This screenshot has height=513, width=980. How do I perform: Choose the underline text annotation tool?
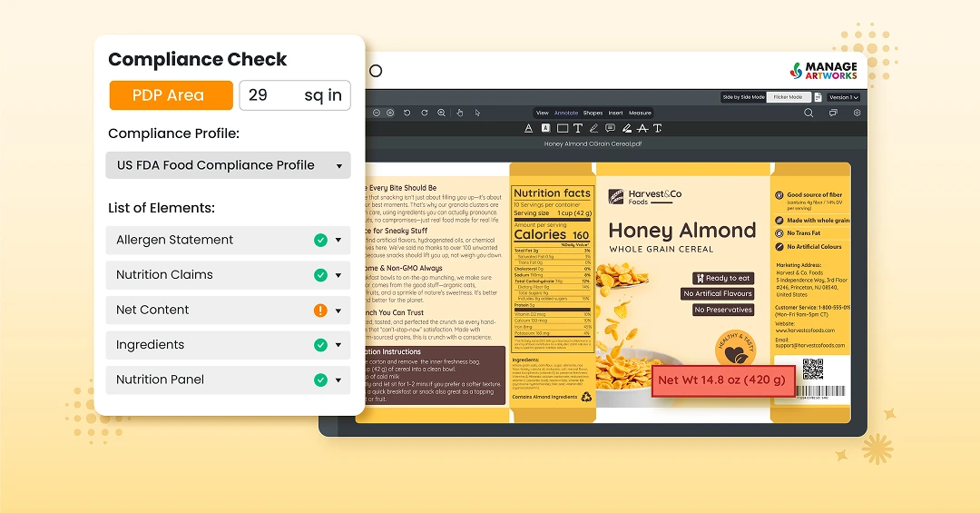528,128
